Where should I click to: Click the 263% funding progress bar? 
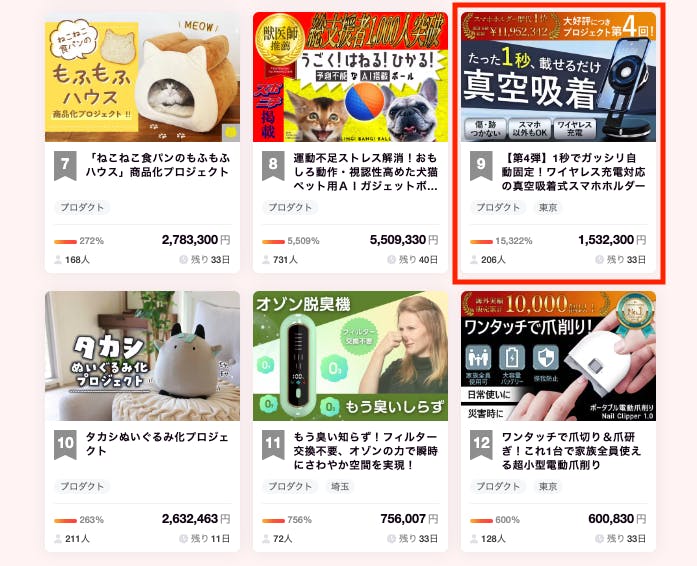pos(65,520)
